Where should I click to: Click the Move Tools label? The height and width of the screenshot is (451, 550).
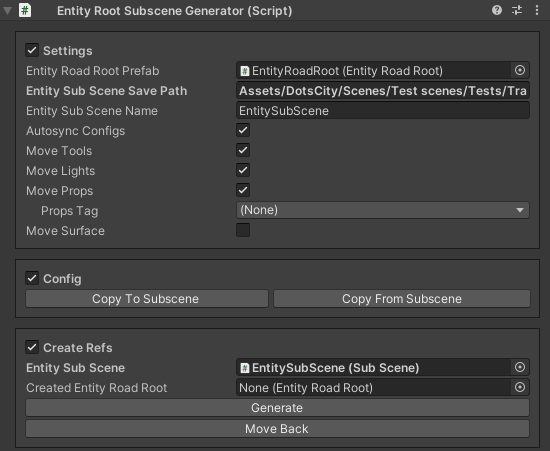pyautogui.click(x=59, y=151)
